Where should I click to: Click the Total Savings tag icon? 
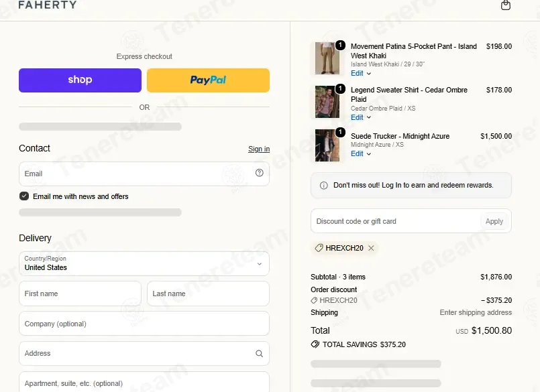click(x=315, y=344)
